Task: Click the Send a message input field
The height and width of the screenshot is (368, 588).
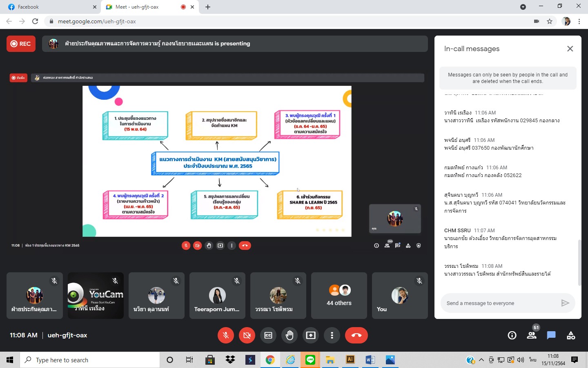Action: pyautogui.click(x=500, y=303)
